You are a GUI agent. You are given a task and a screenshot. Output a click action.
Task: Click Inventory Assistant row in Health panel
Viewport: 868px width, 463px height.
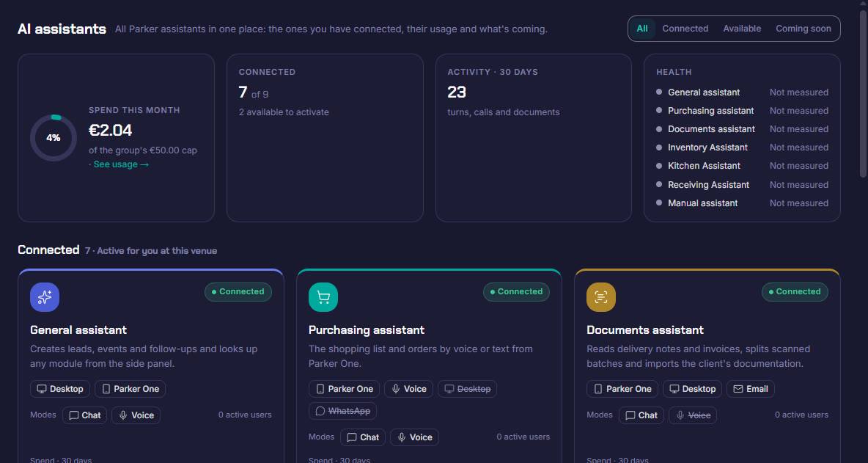click(x=743, y=147)
